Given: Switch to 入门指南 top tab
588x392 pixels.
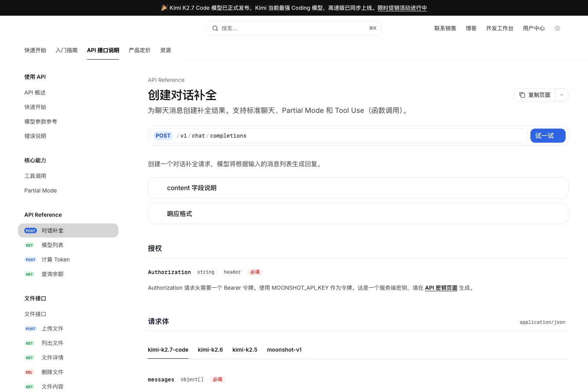Looking at the screenshot, I should (67, 50).
